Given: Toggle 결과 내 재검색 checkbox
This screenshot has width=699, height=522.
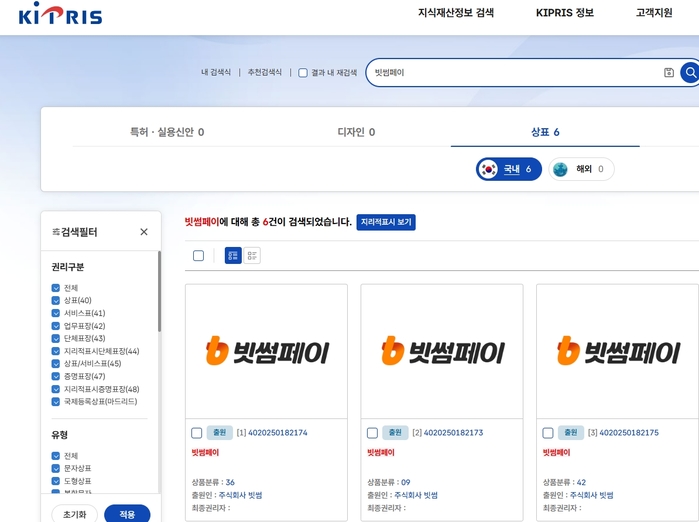Looking at the screenshot, I should click(303, 73).
